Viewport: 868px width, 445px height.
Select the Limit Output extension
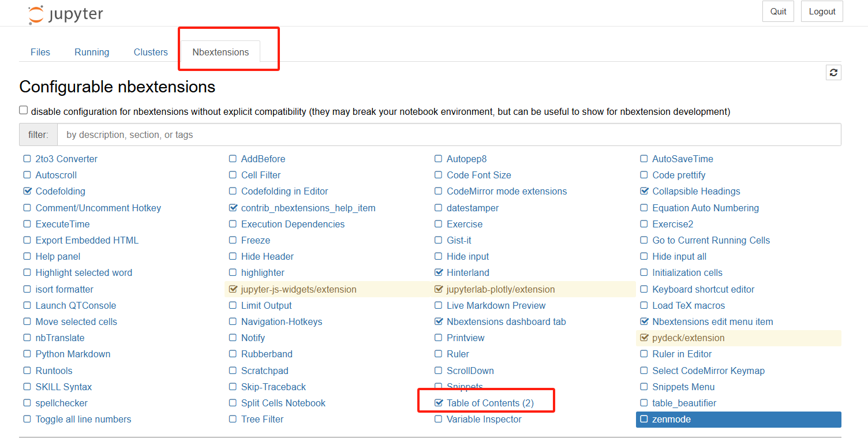click(267, 305)
